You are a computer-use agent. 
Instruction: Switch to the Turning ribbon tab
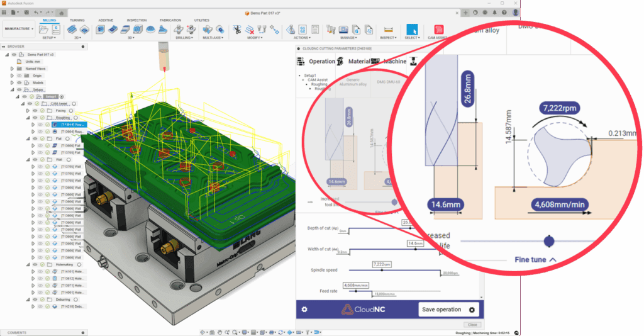[x=77, y=20]
